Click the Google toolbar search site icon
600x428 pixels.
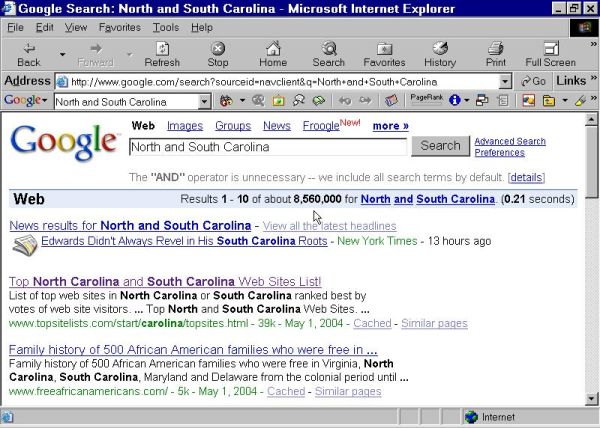(x=258, y=101)
